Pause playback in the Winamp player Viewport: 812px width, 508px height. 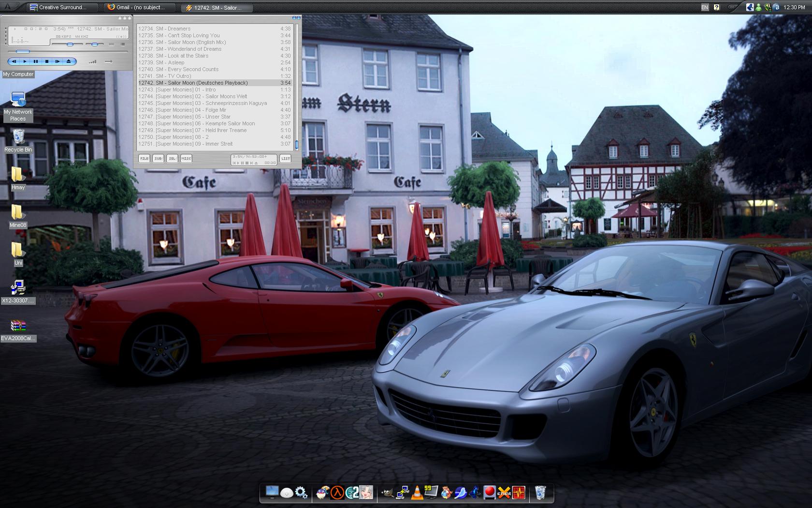[x=36, y=61]
